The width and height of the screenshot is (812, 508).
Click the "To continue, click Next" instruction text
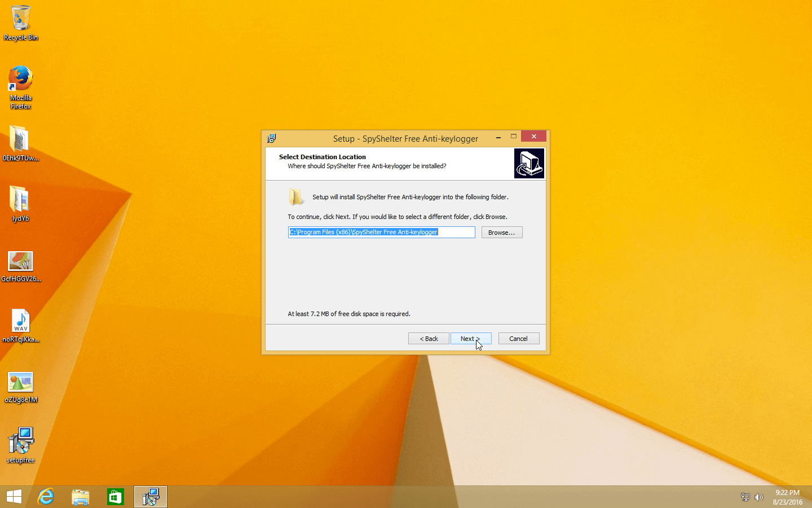(x=398, y=217)
